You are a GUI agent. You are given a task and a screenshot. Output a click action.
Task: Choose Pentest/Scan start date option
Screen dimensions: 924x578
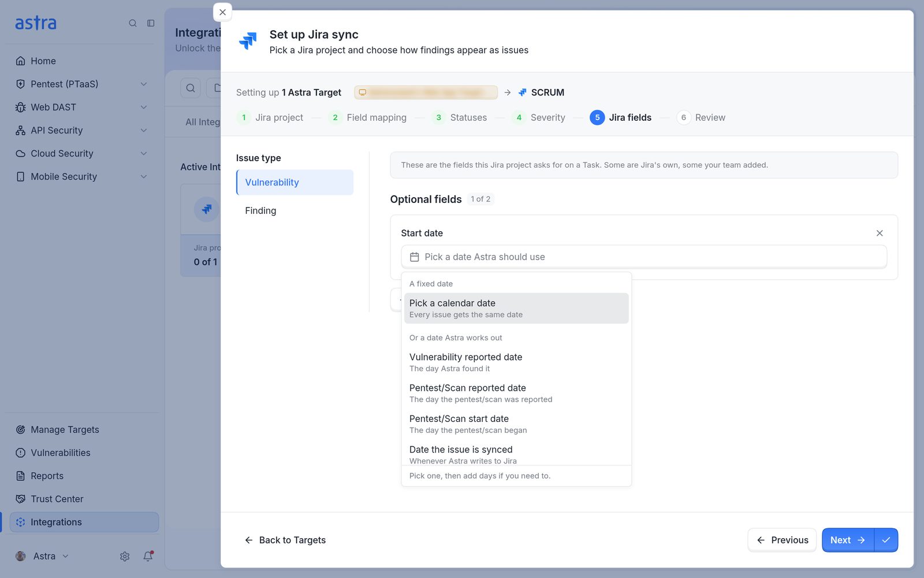click(516, 424)
